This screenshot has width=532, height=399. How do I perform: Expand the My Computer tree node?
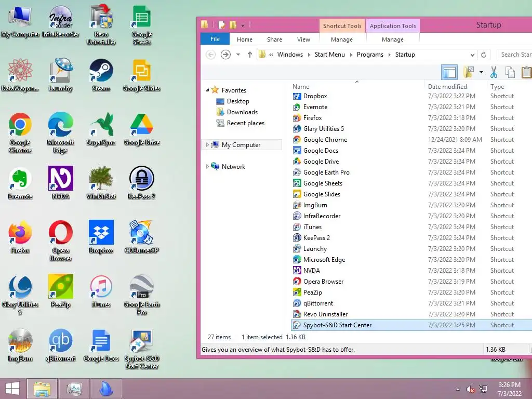point(207,145)
